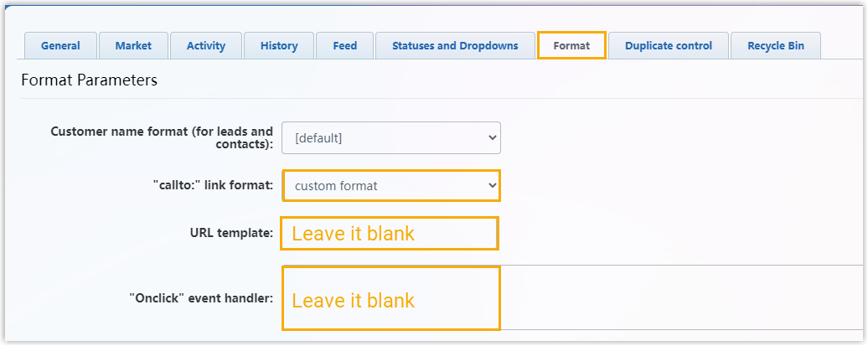This screenshot has width=868, height=346.
Task: Open the Duplicate control tab
Action: (669, 46)
